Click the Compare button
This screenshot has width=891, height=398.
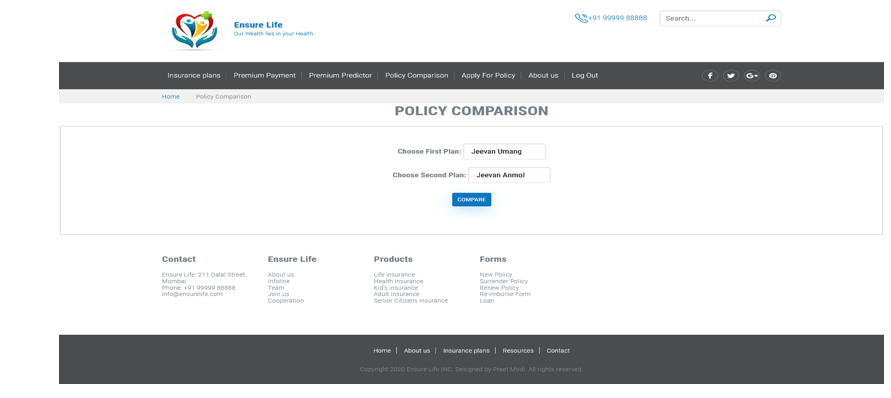471,200
